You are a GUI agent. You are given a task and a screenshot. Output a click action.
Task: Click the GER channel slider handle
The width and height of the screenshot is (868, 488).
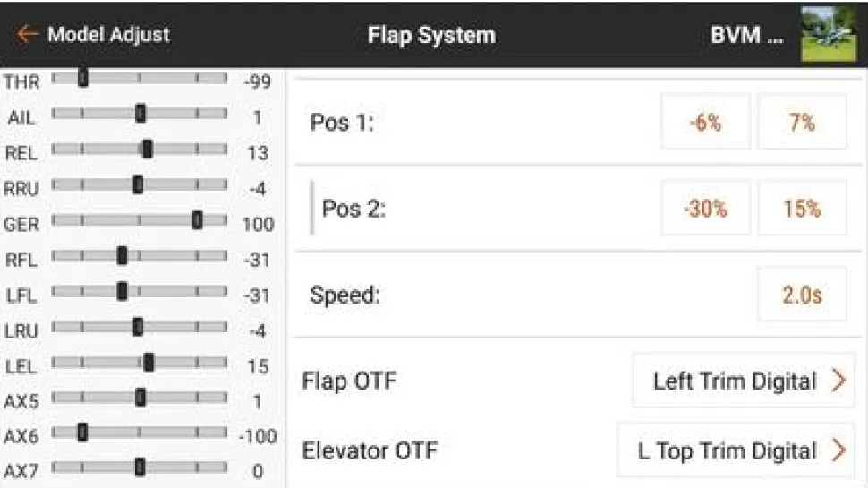pos(197,220)
